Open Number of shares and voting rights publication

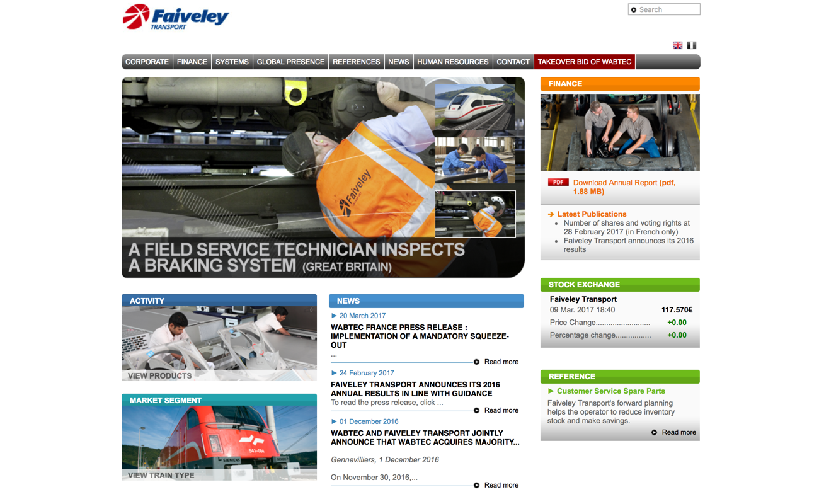pyautogui.click(x=627, y=227)
